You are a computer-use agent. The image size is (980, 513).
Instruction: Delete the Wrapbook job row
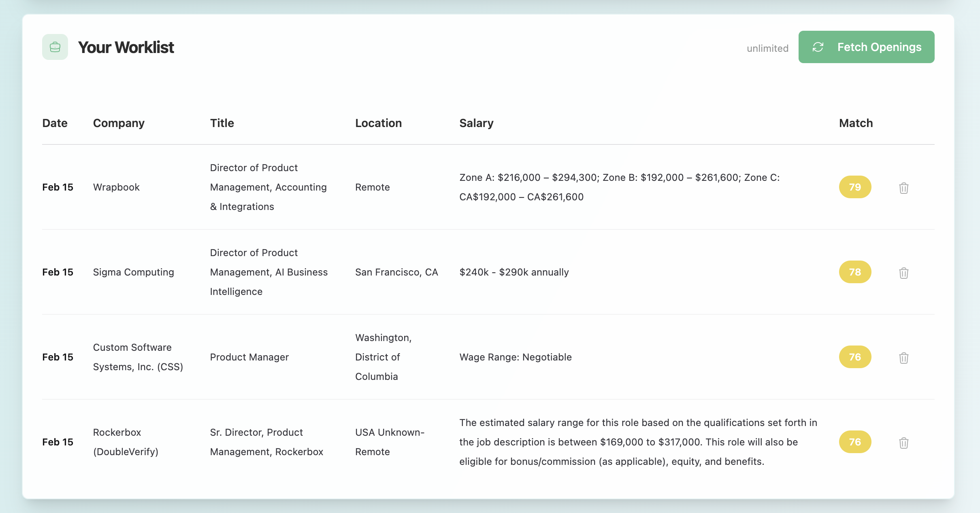pos(903,188)
